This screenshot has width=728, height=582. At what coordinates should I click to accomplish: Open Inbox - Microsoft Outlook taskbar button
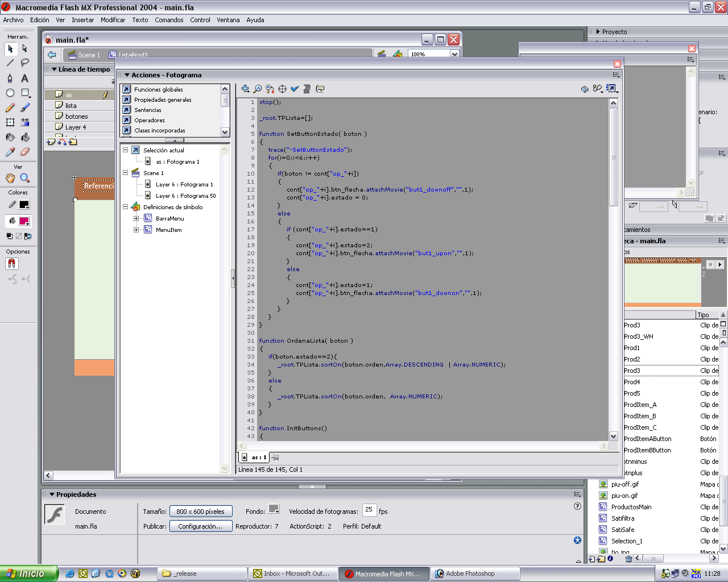(293, 573)
